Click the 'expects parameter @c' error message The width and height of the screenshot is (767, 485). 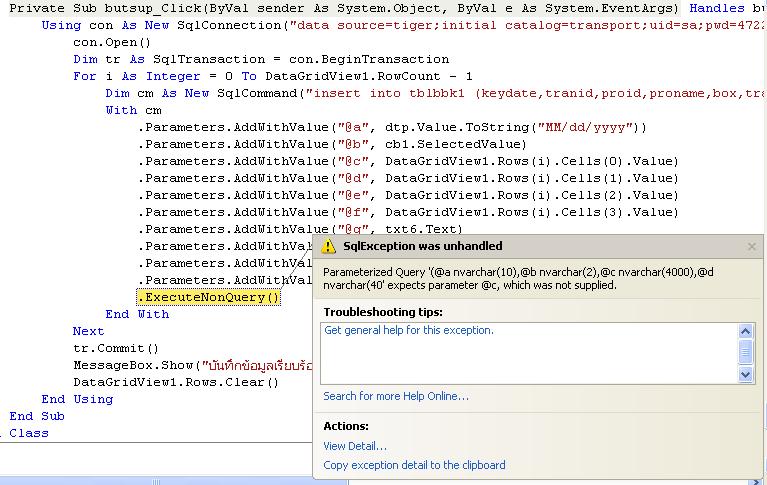click(x=519, y=278)
